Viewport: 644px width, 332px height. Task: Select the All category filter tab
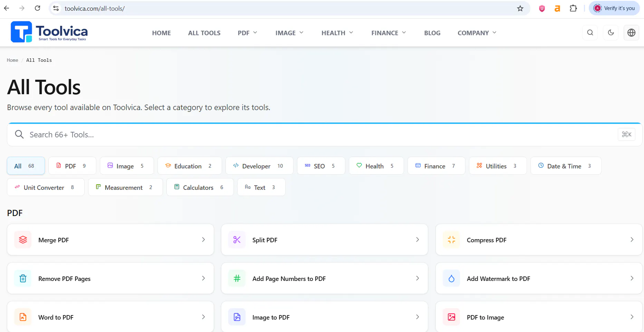[26, 166]
